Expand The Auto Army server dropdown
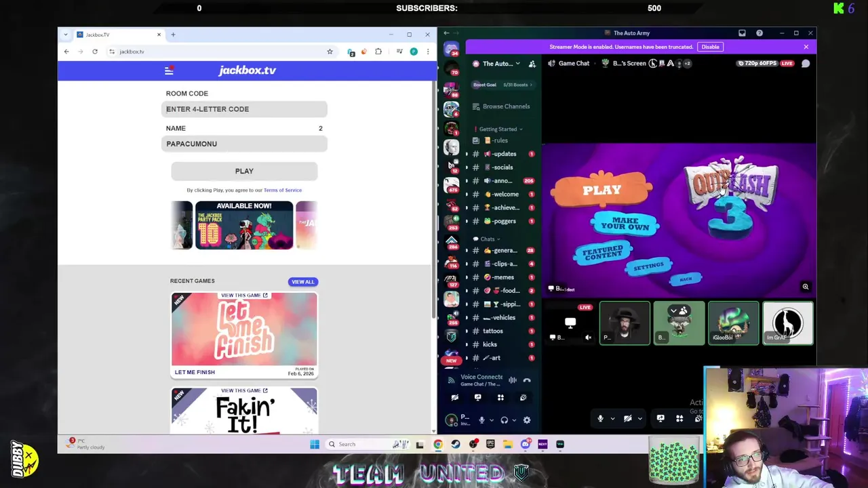The height and width of the screenshot is (488, 868). point(517,64)
